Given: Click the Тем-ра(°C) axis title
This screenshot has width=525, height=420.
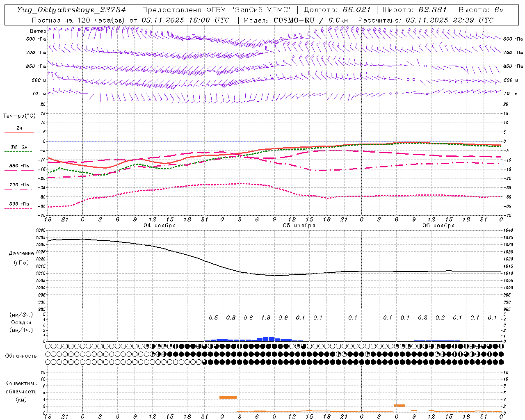Looking at the screenshot, I should pos(19,116).
